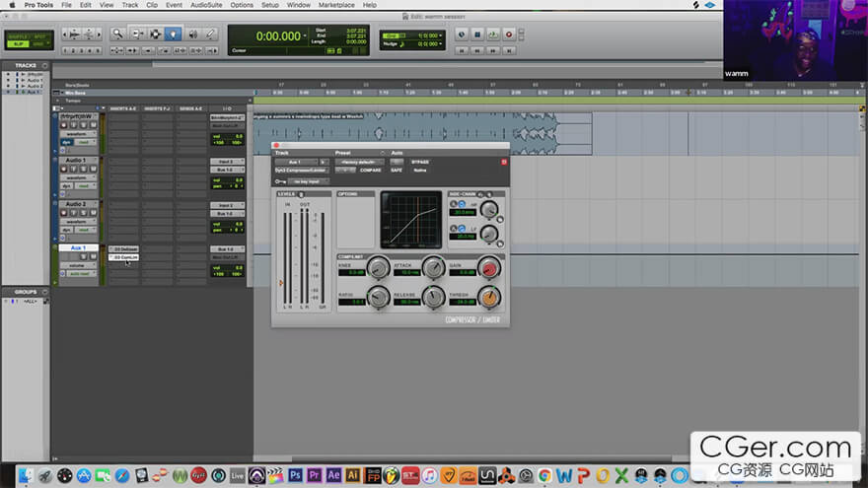Click the plugin window red target button
Screen dimensions: 868x488
click(504, 162)
